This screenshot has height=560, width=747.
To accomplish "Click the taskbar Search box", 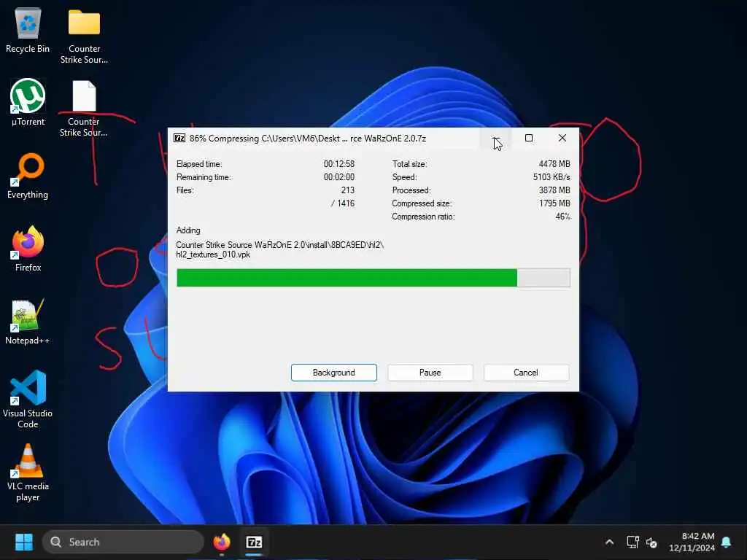I will (x=123, y=542).
